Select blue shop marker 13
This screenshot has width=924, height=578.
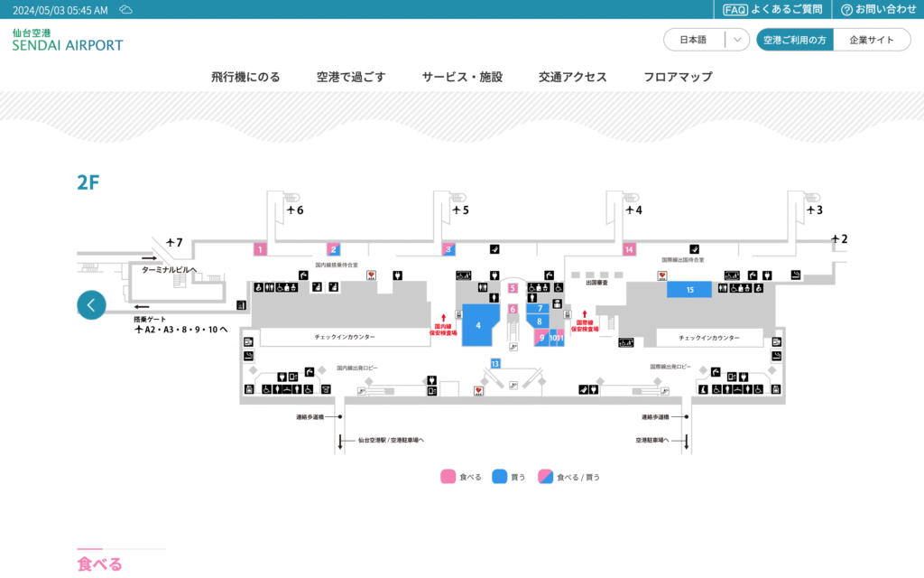coord(495,363)
